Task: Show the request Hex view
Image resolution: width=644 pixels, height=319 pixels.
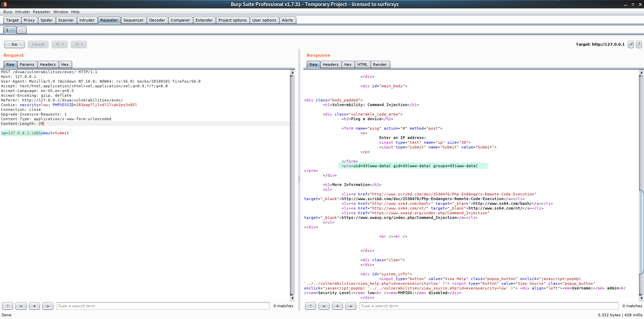Action: click(x=65, y=64)
